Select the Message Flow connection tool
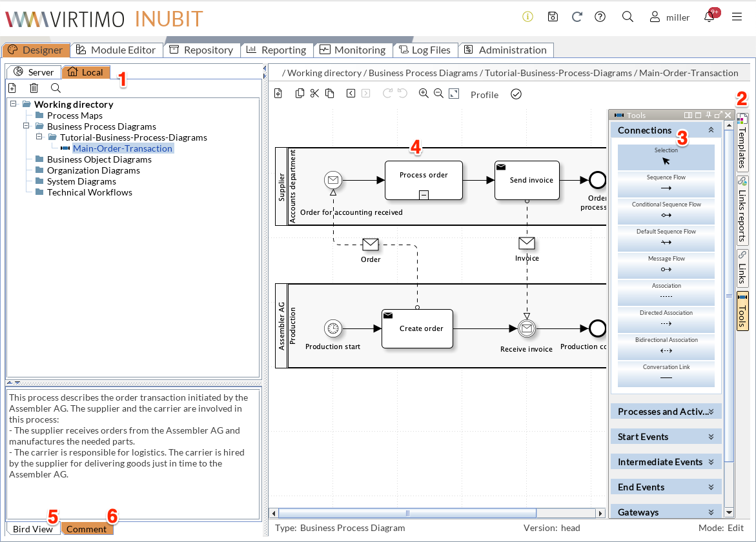 [666, 265]
